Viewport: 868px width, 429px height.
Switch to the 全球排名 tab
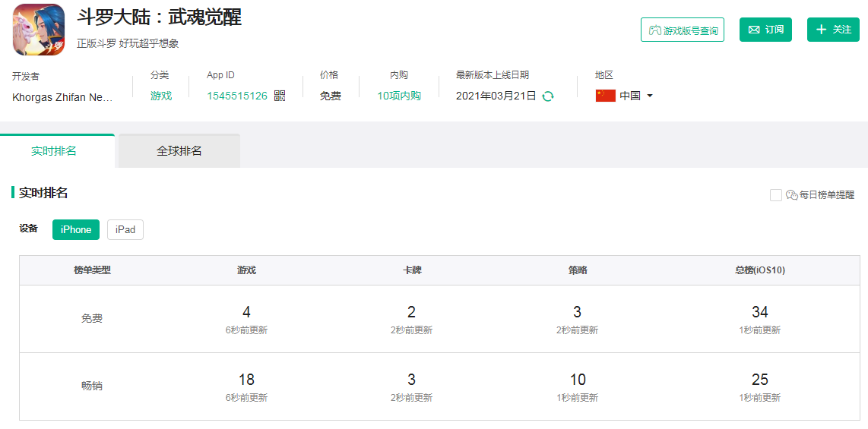tap(179, 151)
